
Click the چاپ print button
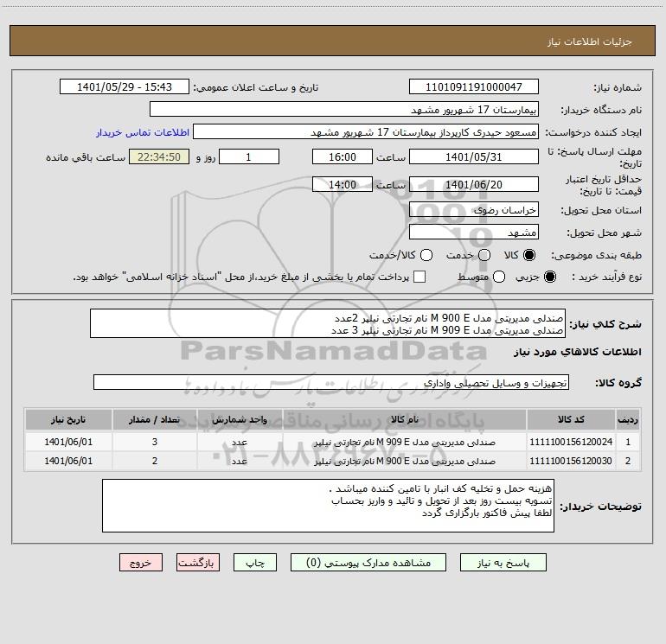(255, 563)
